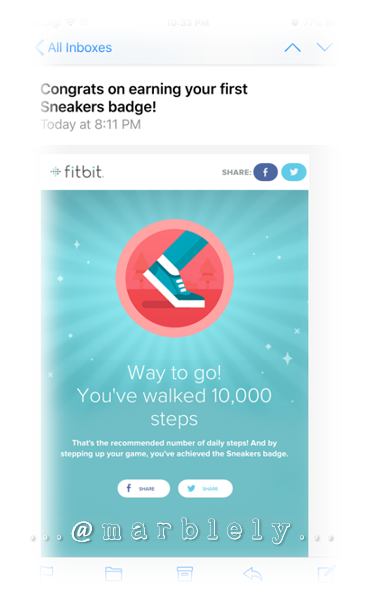The image size is (370, 600).
Task: Archive this email with box icon
Action: 185,574
